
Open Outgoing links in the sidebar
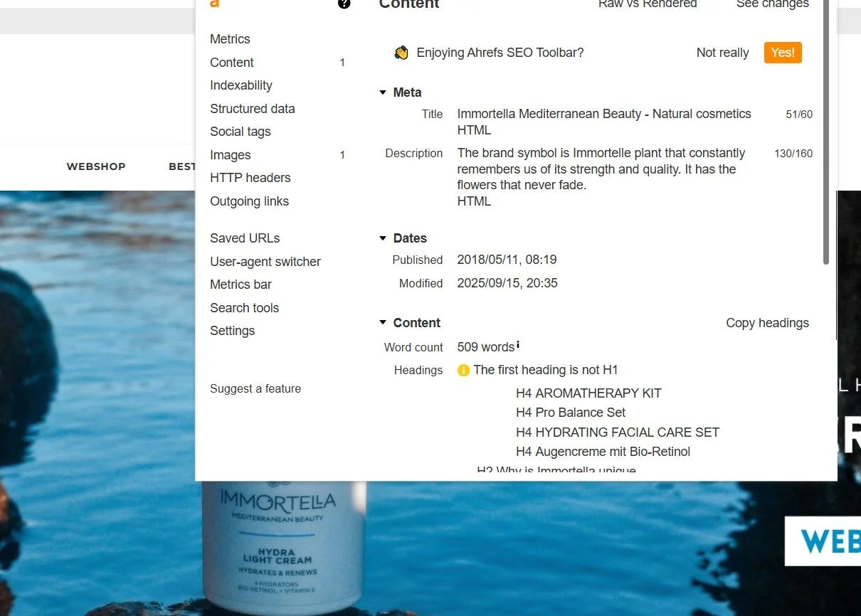[250, 201]
